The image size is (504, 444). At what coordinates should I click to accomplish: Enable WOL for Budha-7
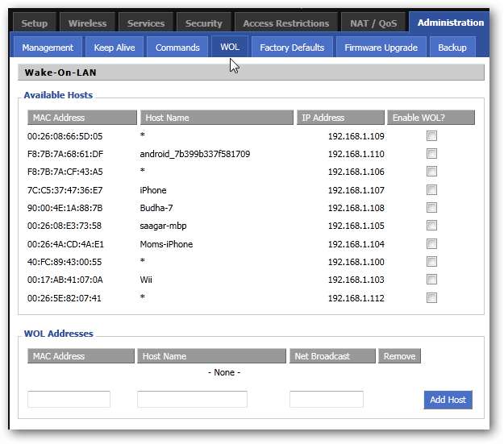(432, 208)
